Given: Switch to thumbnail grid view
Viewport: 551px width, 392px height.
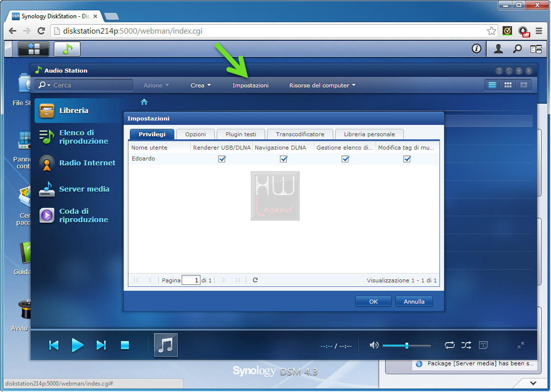Looking at the screenshot, I should 508,85.
